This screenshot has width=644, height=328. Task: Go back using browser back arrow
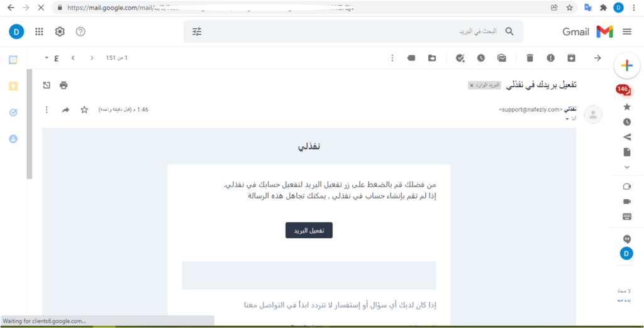point(11,8)
